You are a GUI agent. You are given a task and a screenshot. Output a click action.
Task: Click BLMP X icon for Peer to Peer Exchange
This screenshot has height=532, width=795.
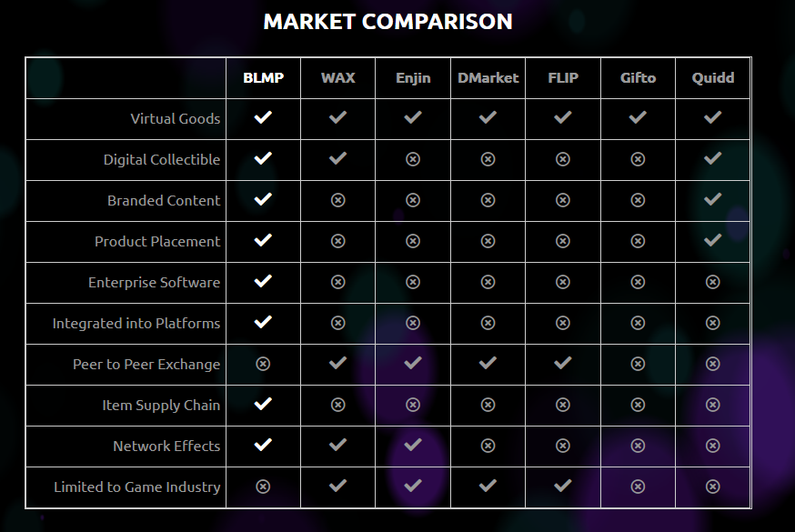[263, 364]
